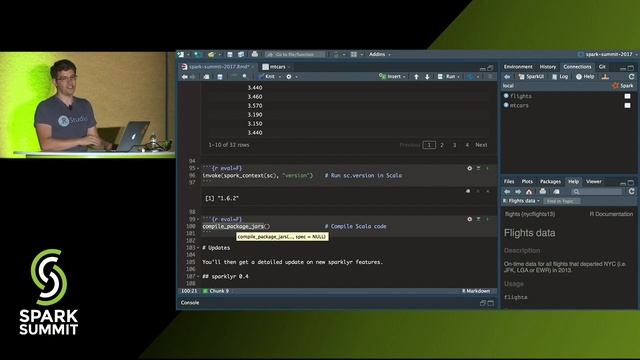640x360 pixels.
Task: Open the Plots tab
Action: pos(527,182)
